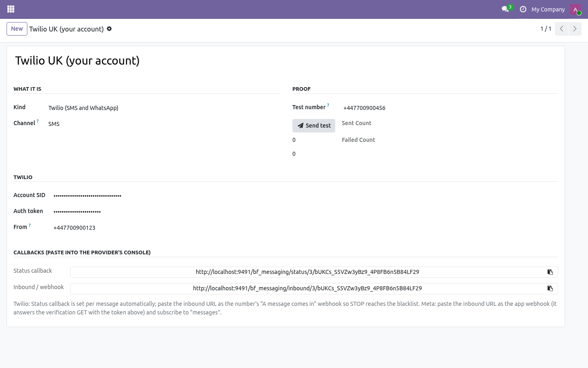The height and width of the screenshot is (368, 588).
Task: Click the Twilio help paragraph about callbacks
Action: coord(285,308)
